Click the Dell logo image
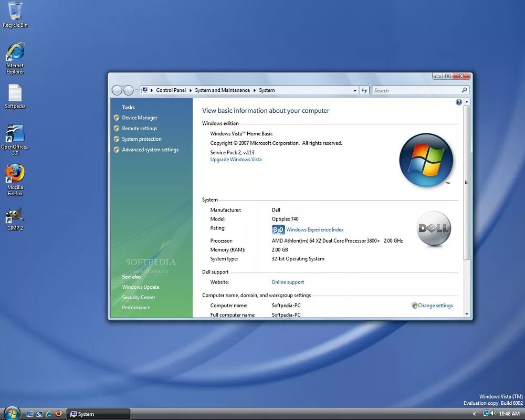Screen dimensions: 525x420 point(434,229)
